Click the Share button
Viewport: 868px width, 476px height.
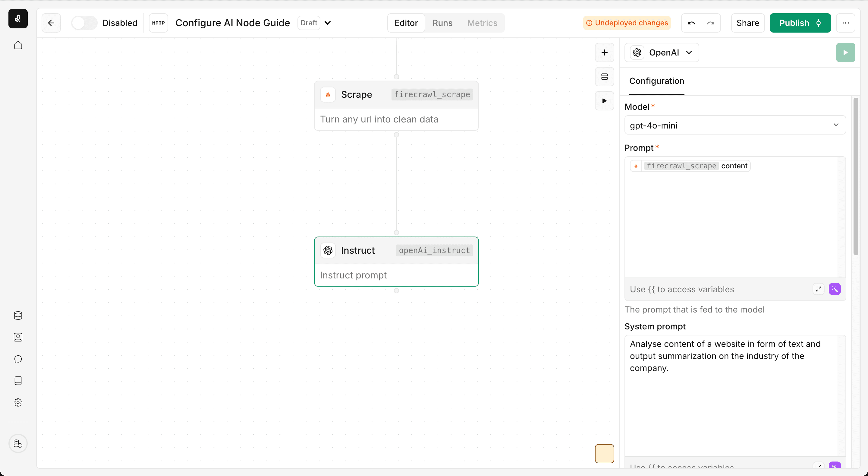[747, 23]
